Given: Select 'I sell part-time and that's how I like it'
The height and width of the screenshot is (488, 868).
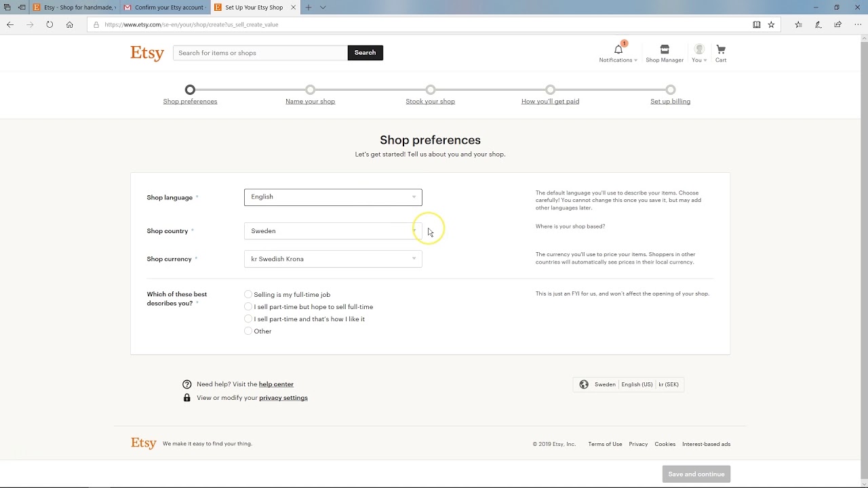Looking at the screenshot, I should point(248,319).
